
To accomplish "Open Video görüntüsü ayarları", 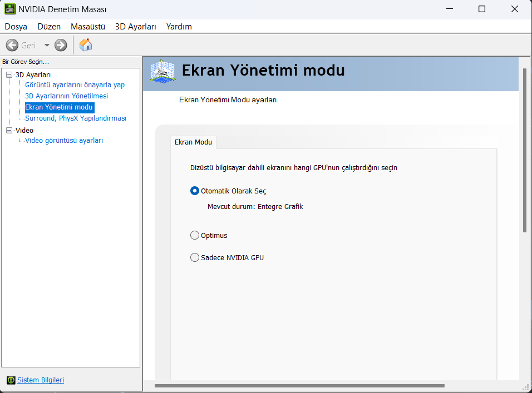I will (64, 140).
